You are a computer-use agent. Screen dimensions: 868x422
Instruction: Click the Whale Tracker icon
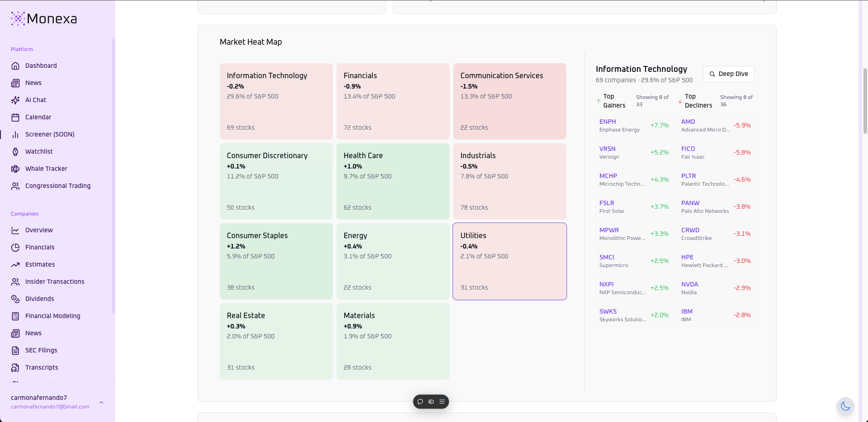pos(15,169)
